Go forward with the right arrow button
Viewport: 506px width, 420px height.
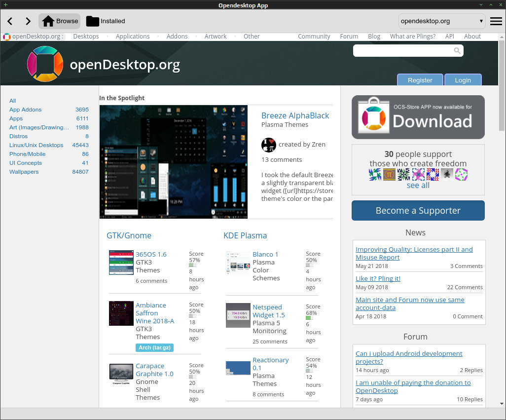click(28, 21)
